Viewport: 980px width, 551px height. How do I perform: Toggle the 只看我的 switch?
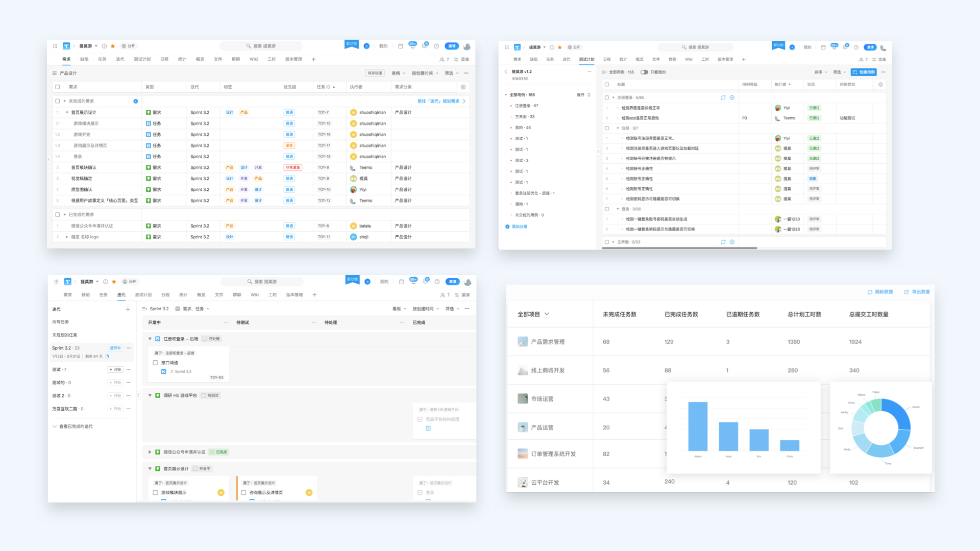(644, 72)
